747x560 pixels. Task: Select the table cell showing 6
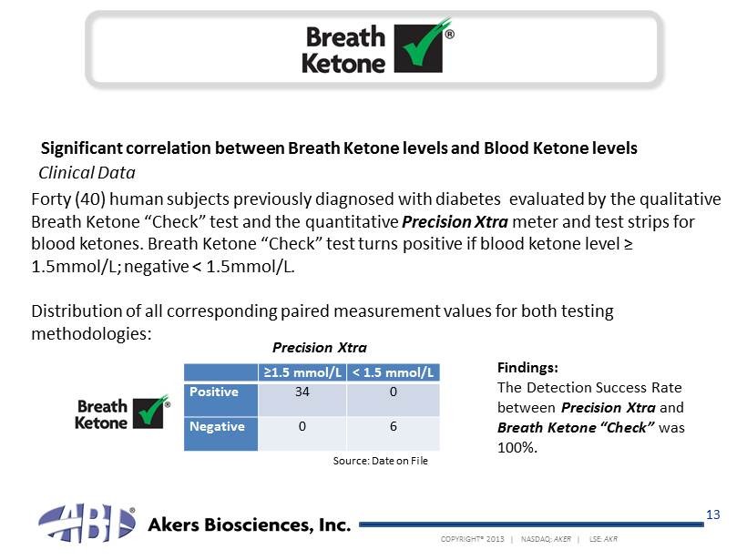click(393, 426)
